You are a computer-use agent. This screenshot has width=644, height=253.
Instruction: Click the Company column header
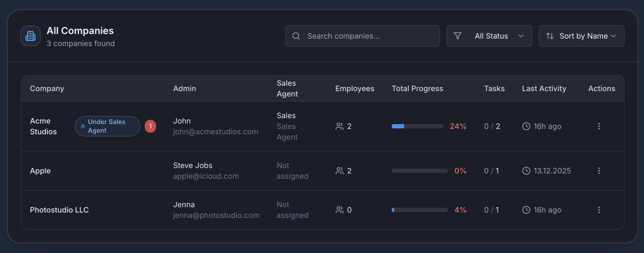47,88
